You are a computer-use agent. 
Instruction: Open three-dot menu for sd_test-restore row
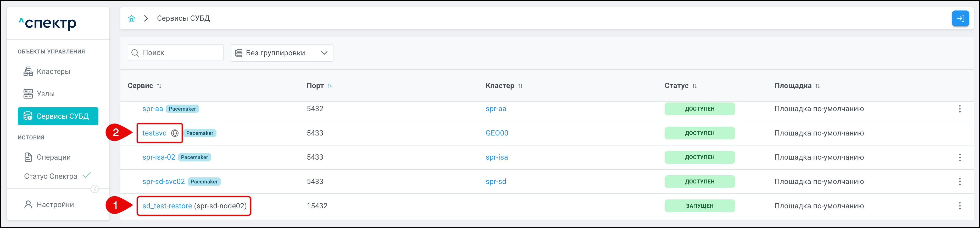(960, 206)
